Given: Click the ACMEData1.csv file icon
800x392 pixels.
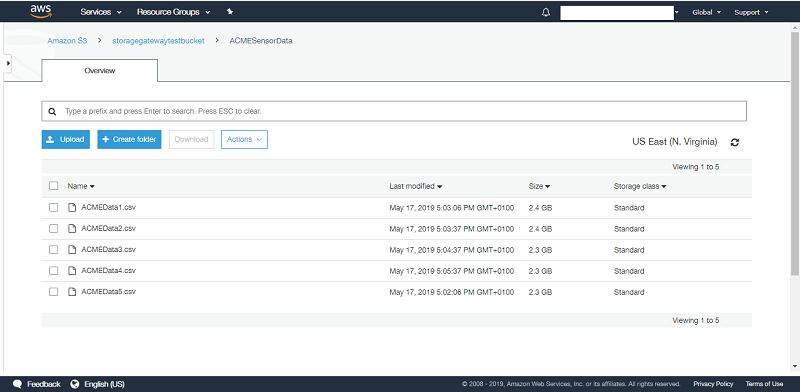Looking at the screenshot, I should coord(72,207).
